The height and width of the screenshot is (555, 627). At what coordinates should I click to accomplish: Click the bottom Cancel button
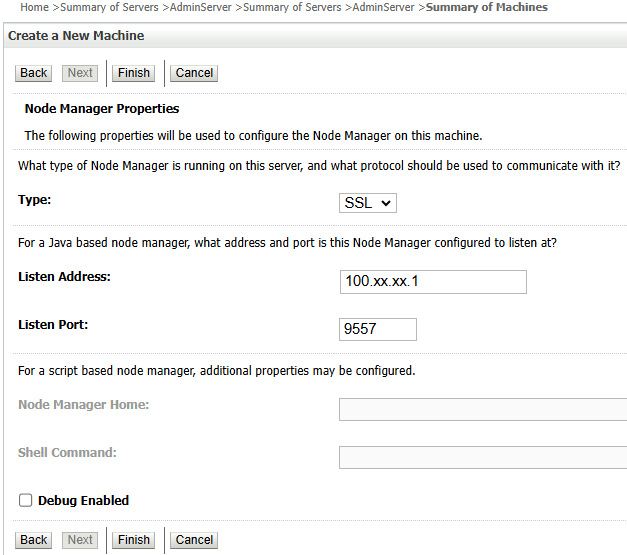(x=194, y=540)
